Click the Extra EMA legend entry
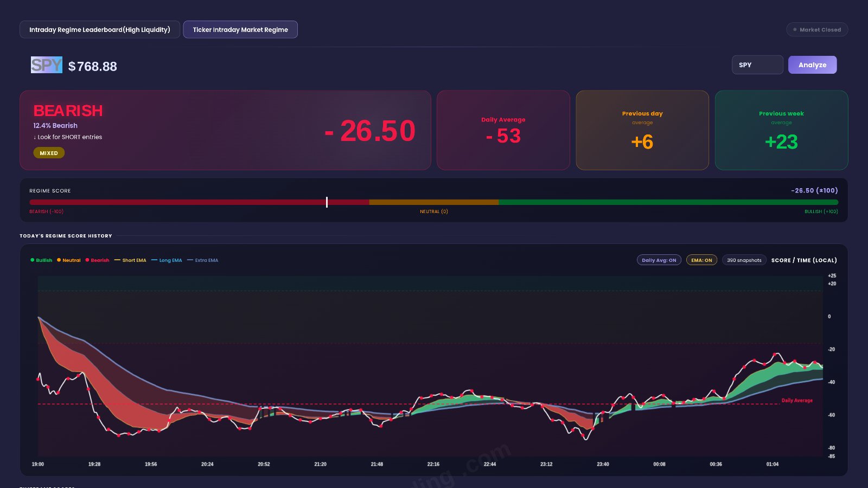 pos(202,260)
